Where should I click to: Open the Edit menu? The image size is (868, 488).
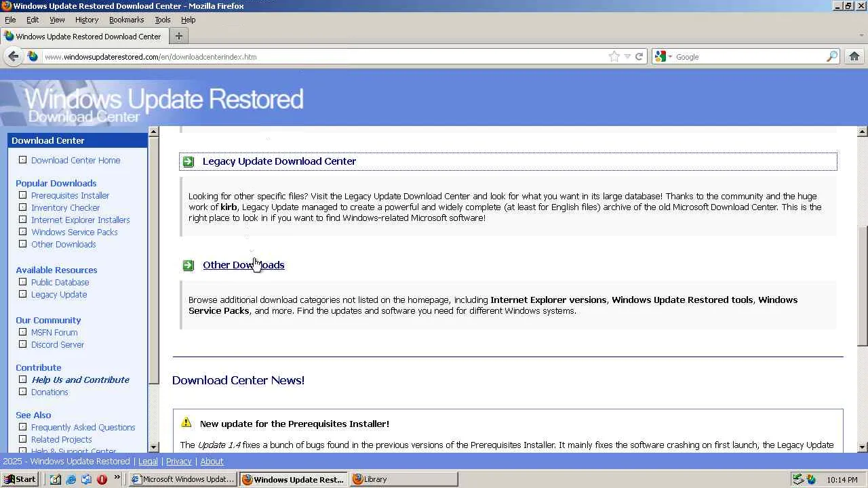point(33,20)
